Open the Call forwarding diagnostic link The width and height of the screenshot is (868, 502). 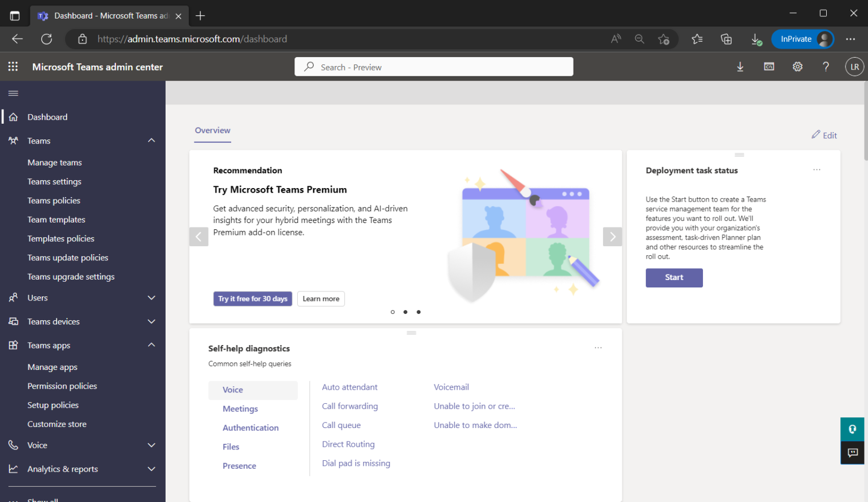(x=350, y=406)
